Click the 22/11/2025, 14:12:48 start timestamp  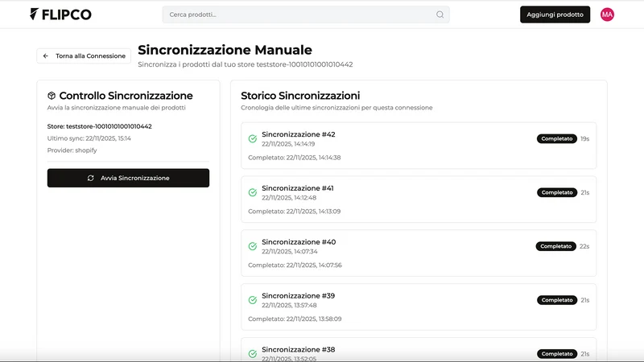[289, 198]
